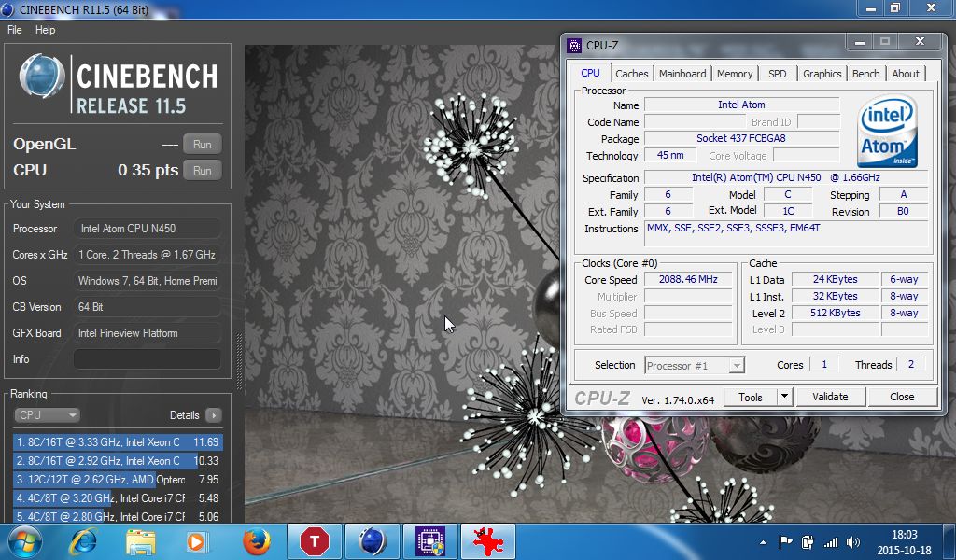Open ranking Details arrow button
This screenshot has height=560, width=956.
(214, 415)
